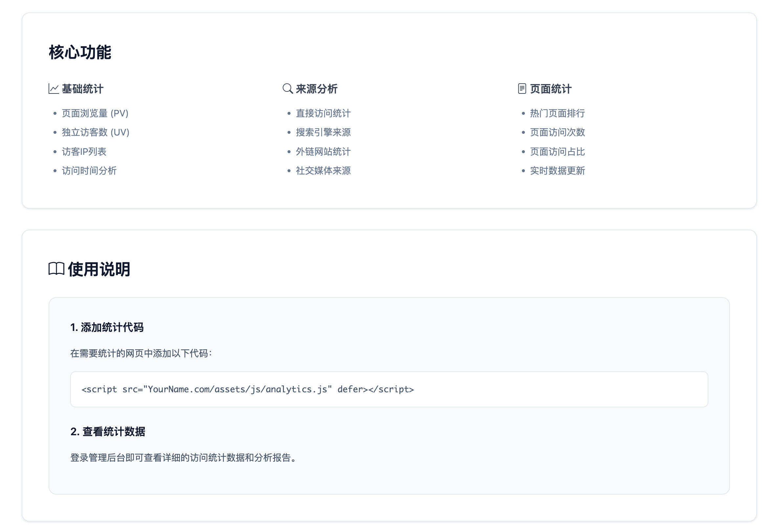The height and width of the screenshot is (532, 774).
Task: Click 外链网站统计 under 来源分析
Action: [x=323, y=152]
